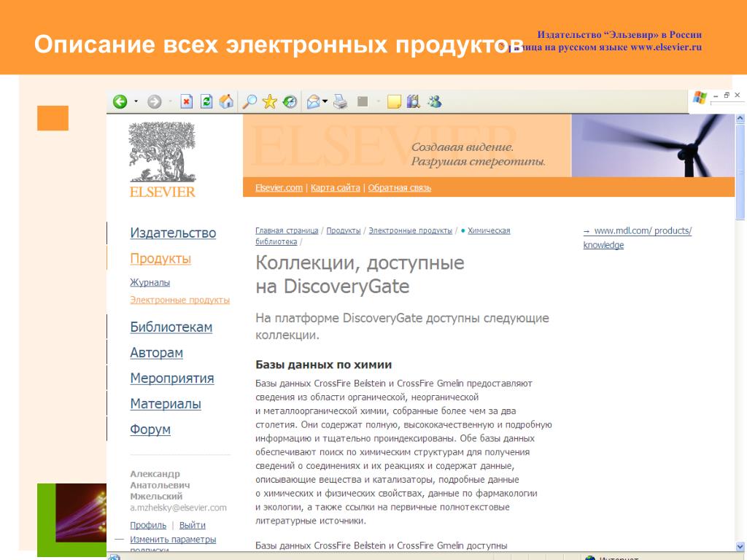The image size is (747, 560).
Task: Open Журналы submenu item
Action: point(150,282)
